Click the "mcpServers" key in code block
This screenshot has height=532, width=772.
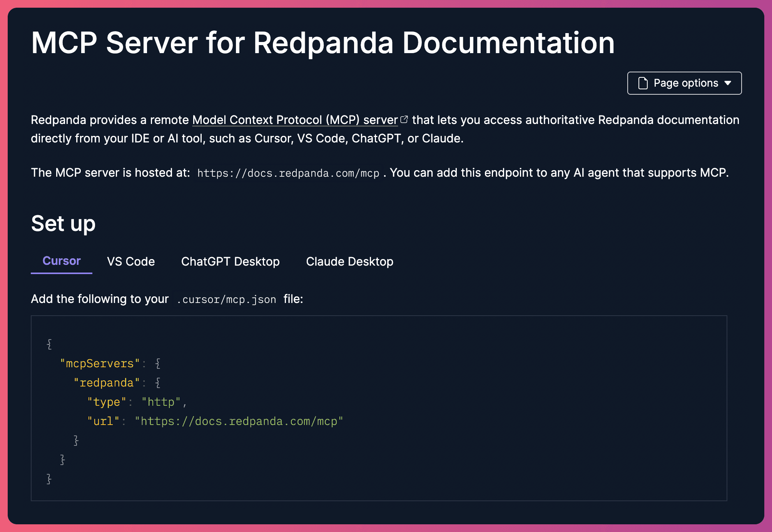coord(100,363)
